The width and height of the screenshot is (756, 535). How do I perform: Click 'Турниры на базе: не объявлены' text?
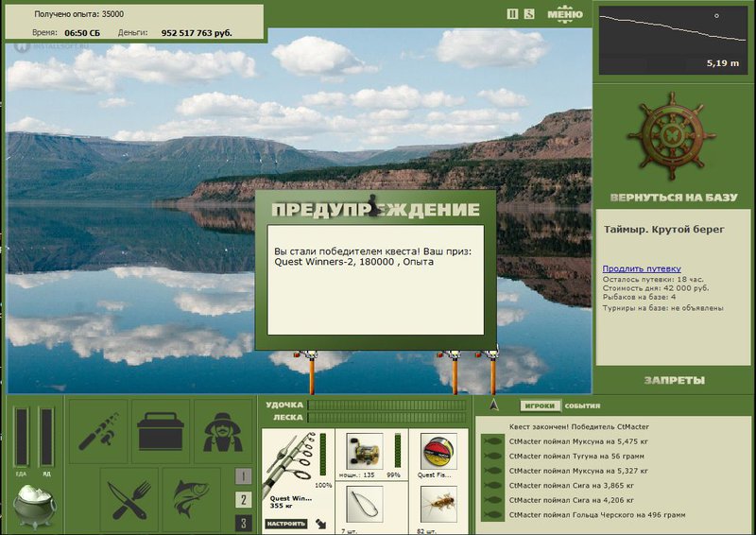pyautogui.click(x=663, y=308)
